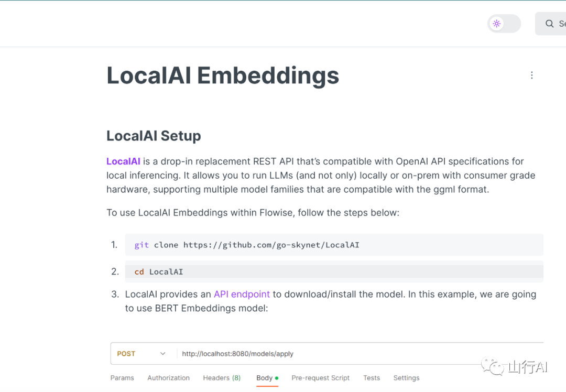566x392 pixels.
Task: Click the text 'To use LocalAI Embeddings within Flowise'
Action: [200, 213]
